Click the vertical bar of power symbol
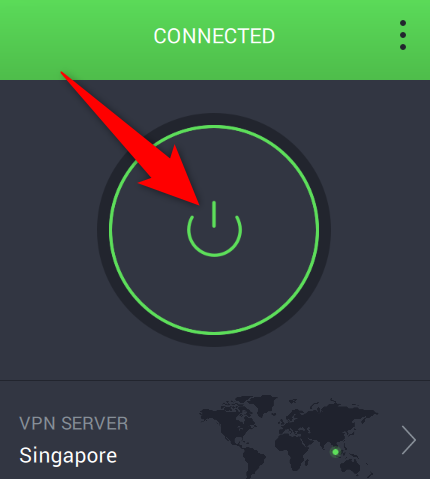 pyautogui.click(x=214, y=214)
